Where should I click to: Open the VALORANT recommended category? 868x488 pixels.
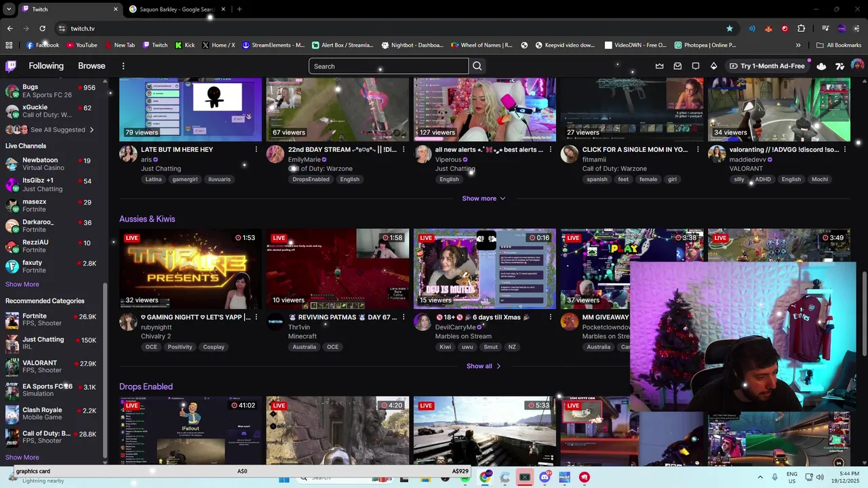tap(52, 367)
